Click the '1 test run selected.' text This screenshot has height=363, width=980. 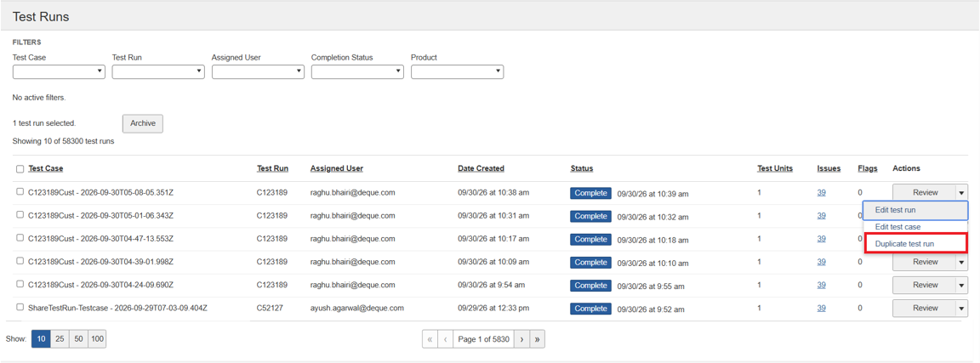[x=43, y=124]
